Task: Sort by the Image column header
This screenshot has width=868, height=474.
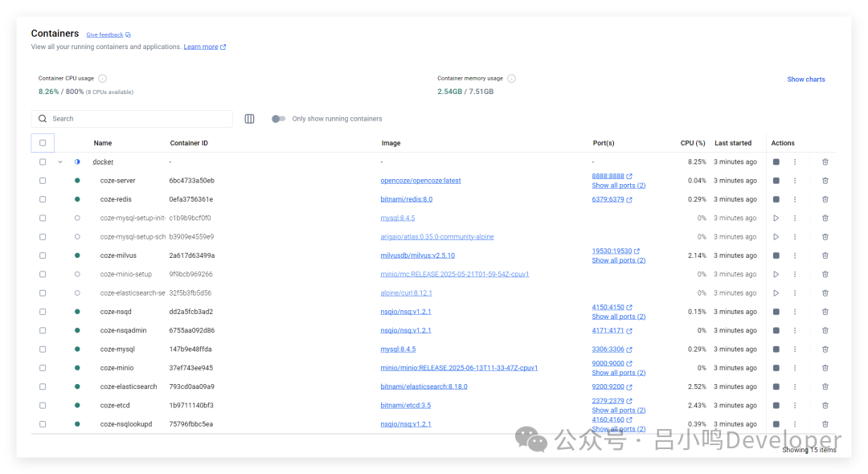Action: click(x=391, y=143)
